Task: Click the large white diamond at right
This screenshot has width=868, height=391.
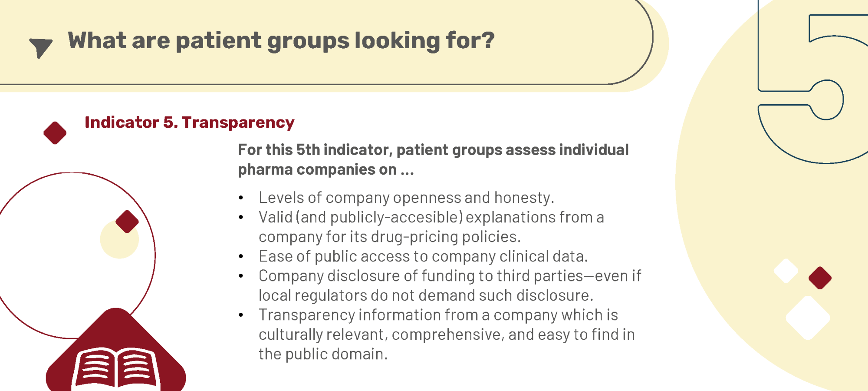Action: point(808,318)
